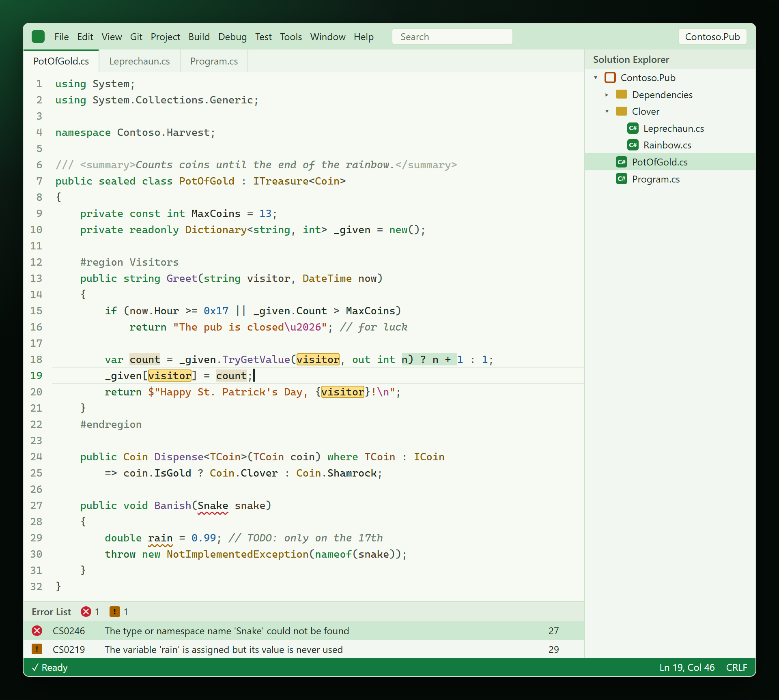This screenshot has height=700, width=779.
Task: Open the Tools menu
Action: pyautogui.click(x=291, y=37)
